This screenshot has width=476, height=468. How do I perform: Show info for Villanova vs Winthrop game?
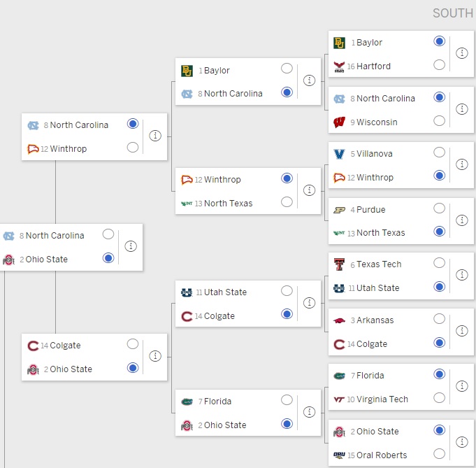[x=461, y=164]
